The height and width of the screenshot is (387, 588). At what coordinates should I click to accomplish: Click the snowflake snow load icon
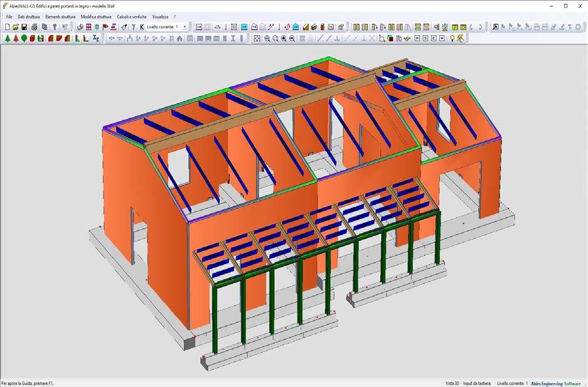97,27
